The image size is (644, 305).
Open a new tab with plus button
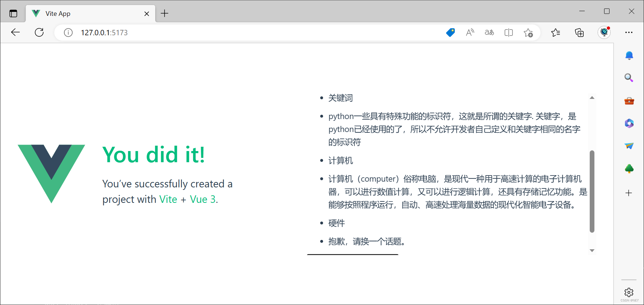tap(165, 13)
